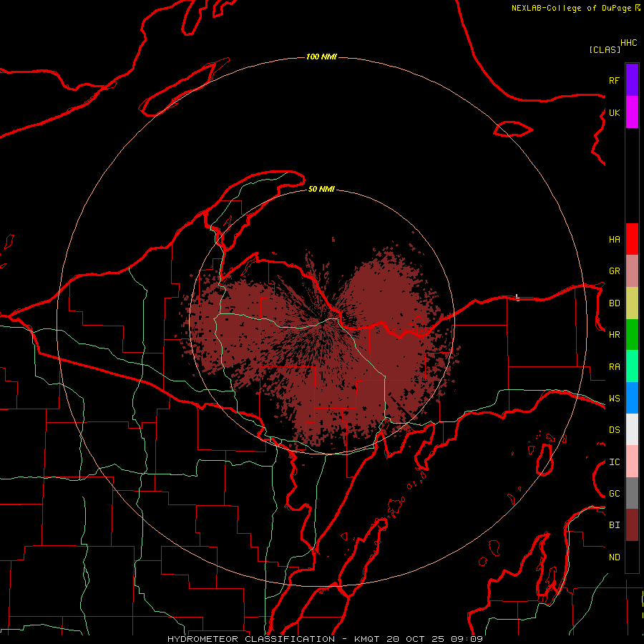The width and height of the screenshot is (644, 644).
Task: Click the DS white legend color
Action: 632,429
